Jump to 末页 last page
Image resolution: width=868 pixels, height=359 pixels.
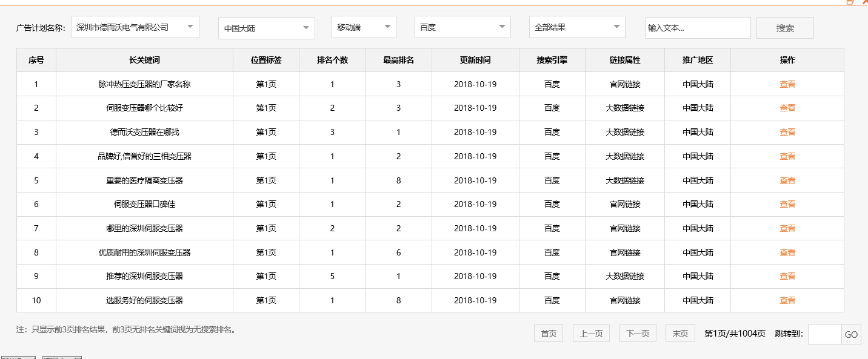tap(679, 333)
